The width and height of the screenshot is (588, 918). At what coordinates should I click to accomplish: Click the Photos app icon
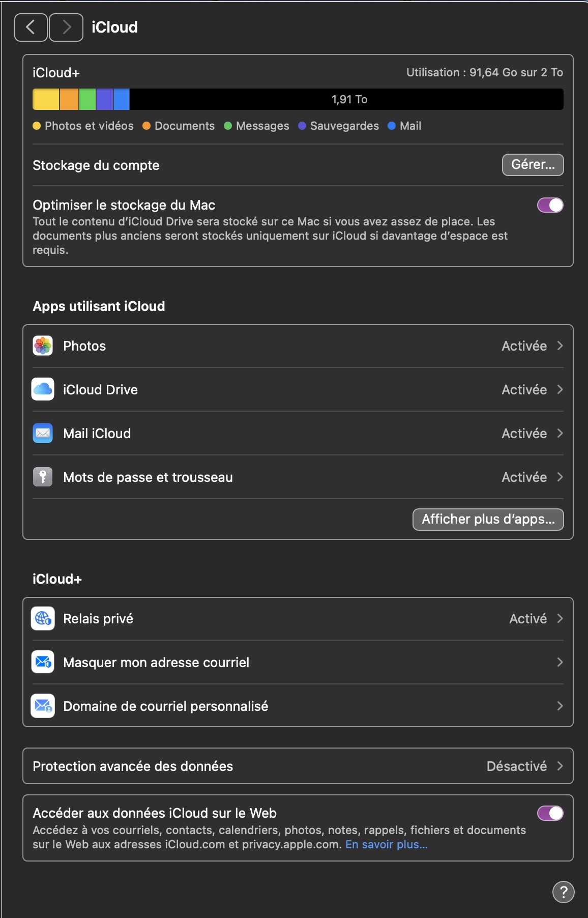(x=43, y=346)
